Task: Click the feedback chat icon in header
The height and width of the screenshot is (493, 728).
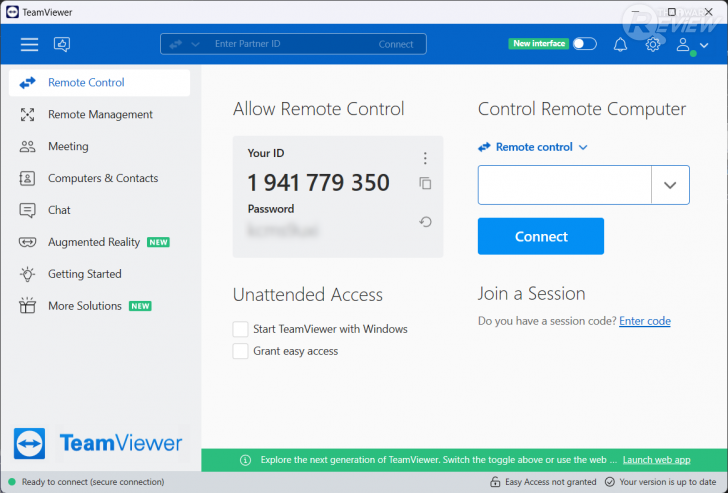Action: click(x=62, y=44)
